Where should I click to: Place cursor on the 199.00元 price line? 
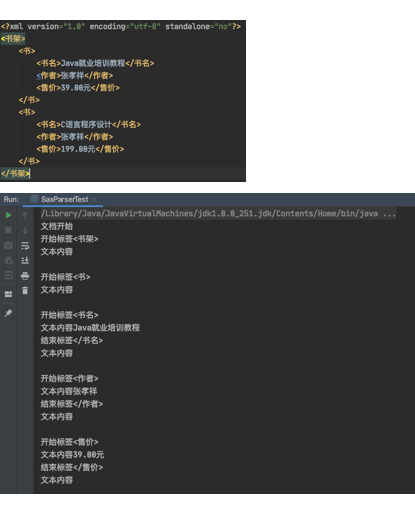pyautogui.click(x=80, y=149)
